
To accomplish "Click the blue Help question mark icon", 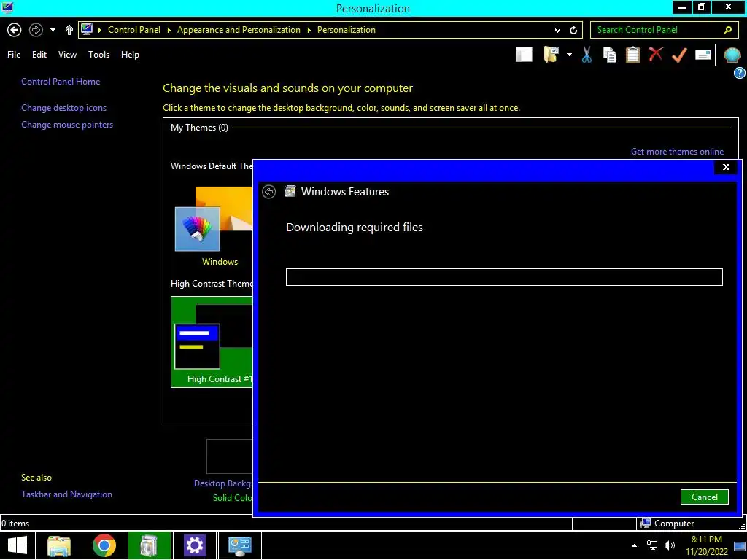I will pos(740,73).
